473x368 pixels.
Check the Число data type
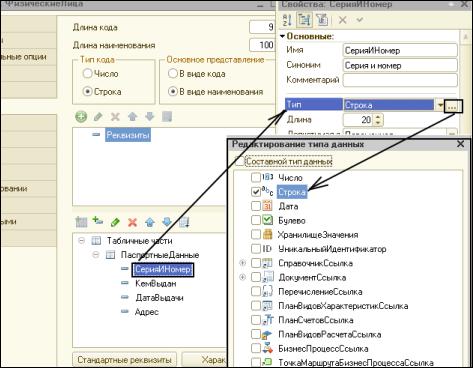point(256,177)
